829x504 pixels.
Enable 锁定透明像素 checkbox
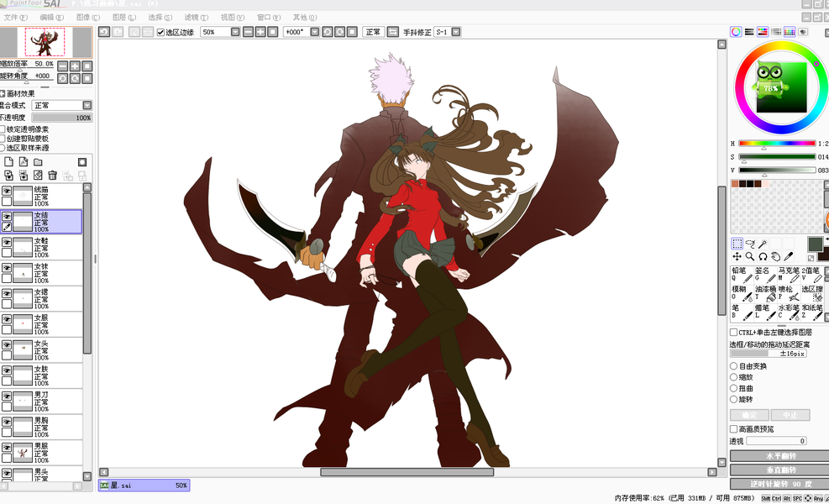tap(3, 129)
